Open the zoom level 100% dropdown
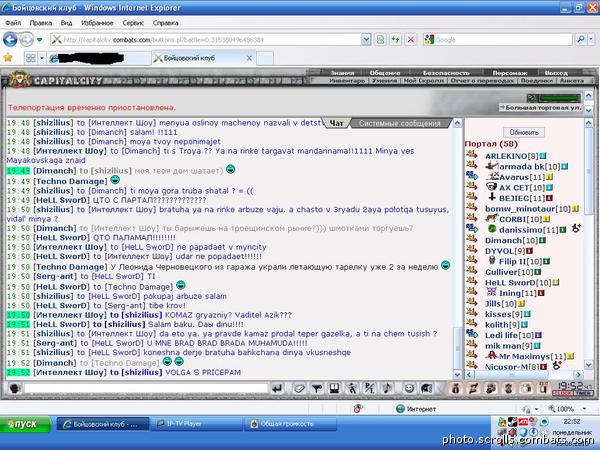 (585, 409)
